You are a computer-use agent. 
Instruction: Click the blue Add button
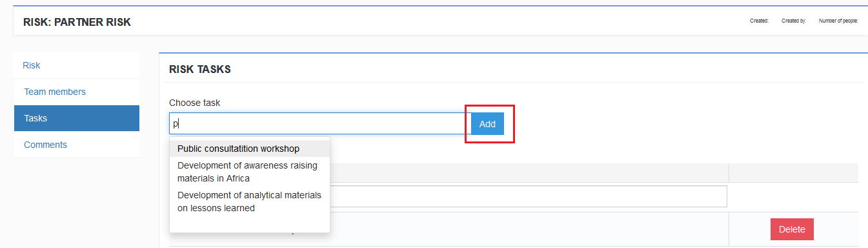(x=487, y=123)
